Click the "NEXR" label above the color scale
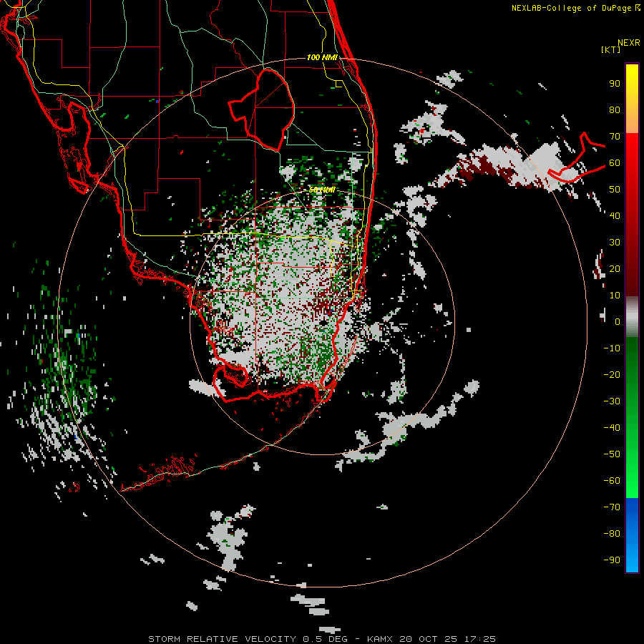Viewport: 644px width, 644px height. [x=629, y=43]
